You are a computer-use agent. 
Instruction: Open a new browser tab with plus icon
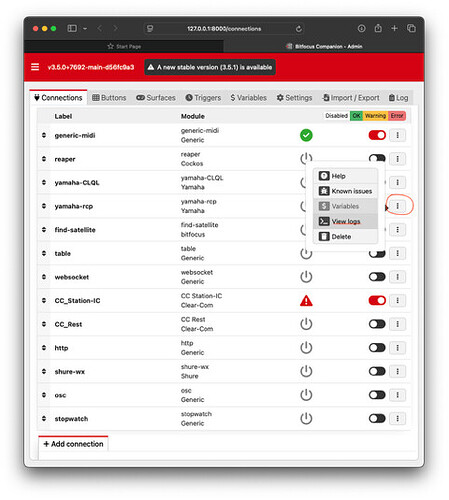pyautogui.click(x=394, y=28)
